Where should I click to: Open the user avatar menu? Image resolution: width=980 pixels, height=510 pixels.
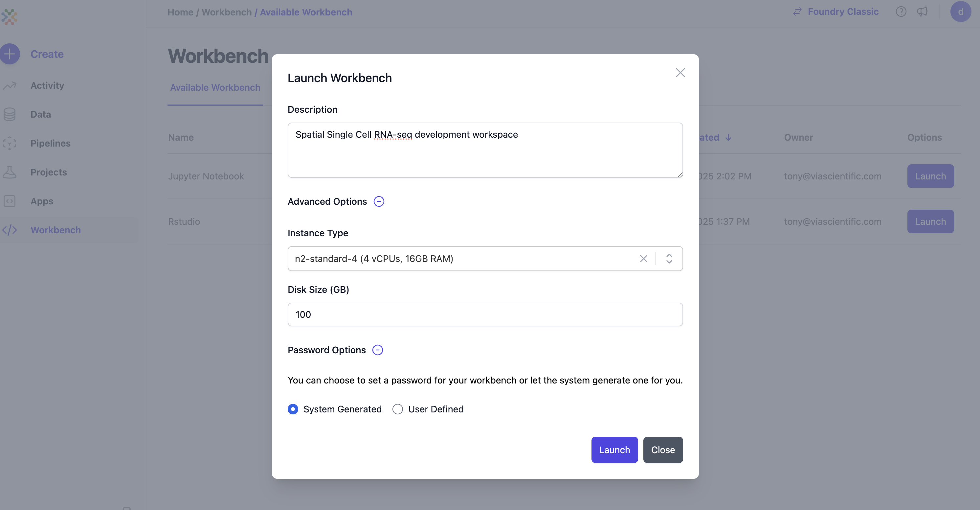tap(961, 12)
